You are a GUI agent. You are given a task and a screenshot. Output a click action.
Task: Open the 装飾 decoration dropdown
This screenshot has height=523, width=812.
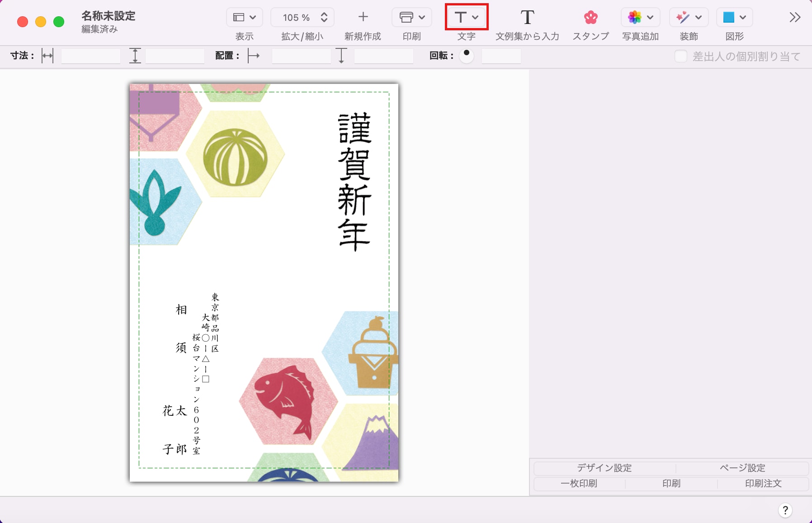tap(689, 18)
